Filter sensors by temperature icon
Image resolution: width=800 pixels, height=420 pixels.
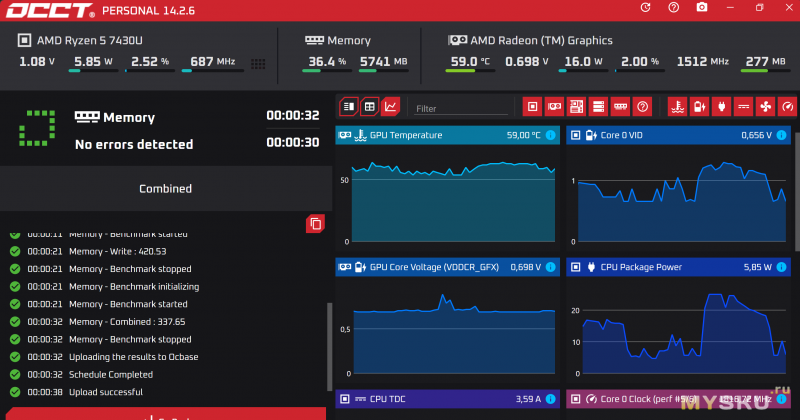677,106
